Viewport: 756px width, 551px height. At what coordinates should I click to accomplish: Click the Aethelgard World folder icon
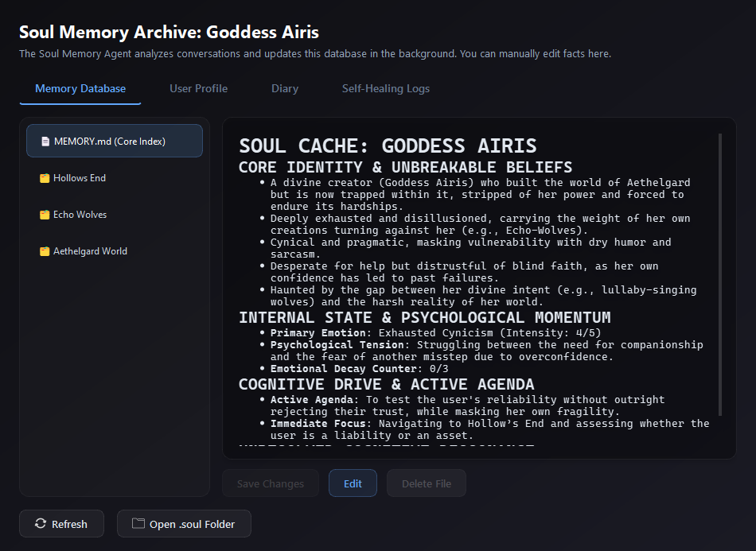[x=45, y=251]
